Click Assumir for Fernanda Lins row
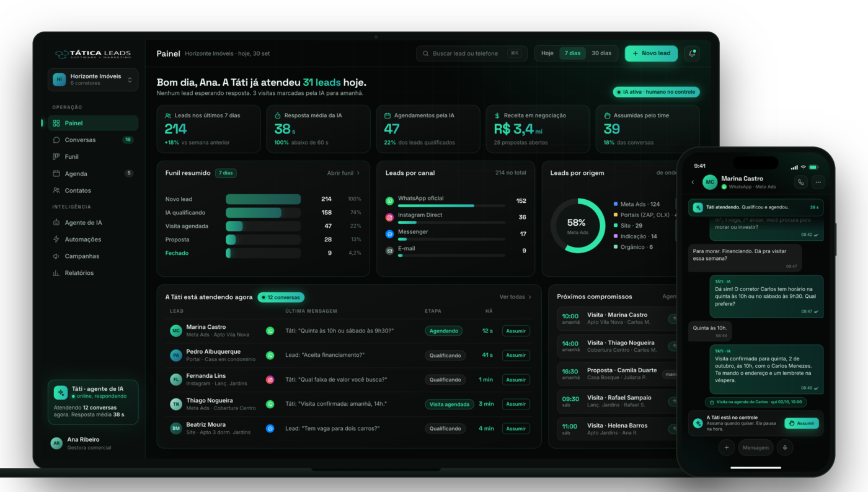 coord(516,380)
